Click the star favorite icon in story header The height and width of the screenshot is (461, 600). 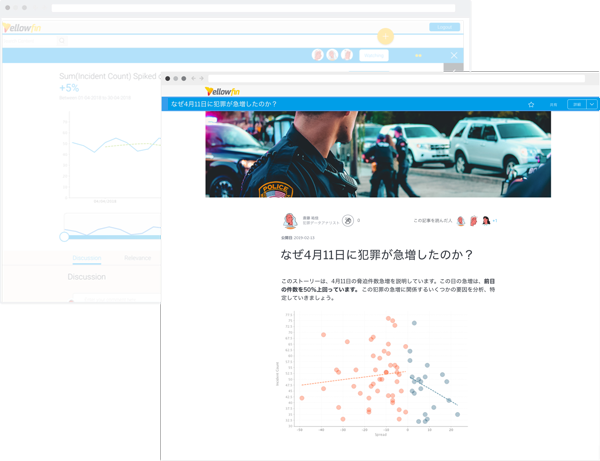[x=531, y=104]
